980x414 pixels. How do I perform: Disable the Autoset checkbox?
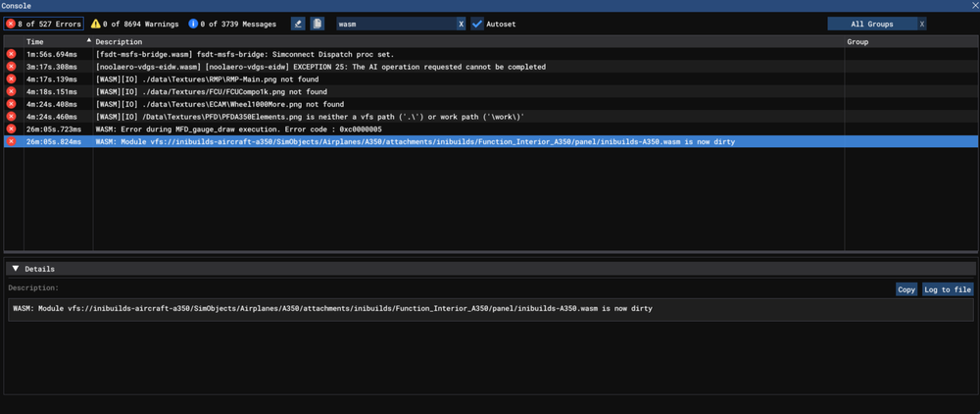click(x=477, y=24)
